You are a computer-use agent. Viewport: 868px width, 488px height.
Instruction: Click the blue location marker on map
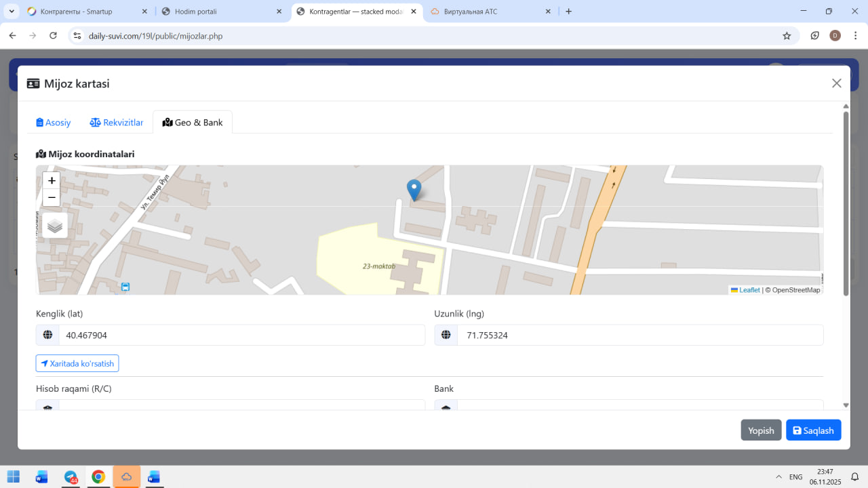click(414, 189)
